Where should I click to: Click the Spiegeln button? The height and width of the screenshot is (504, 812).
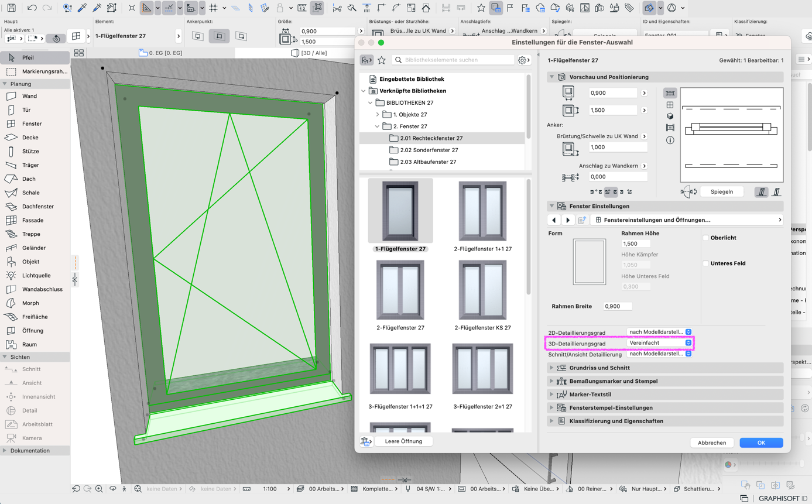click(x=722, y=191)
